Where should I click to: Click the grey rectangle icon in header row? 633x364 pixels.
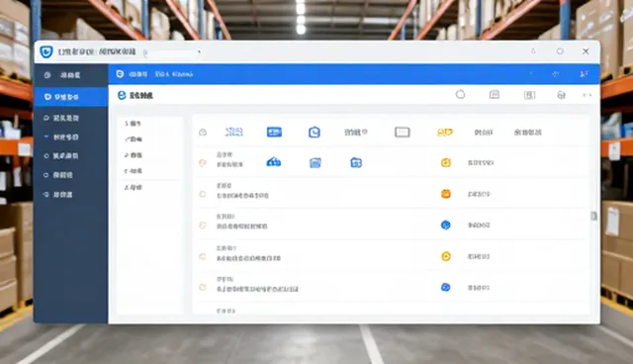pyautogui.click(x=403, y=132)
